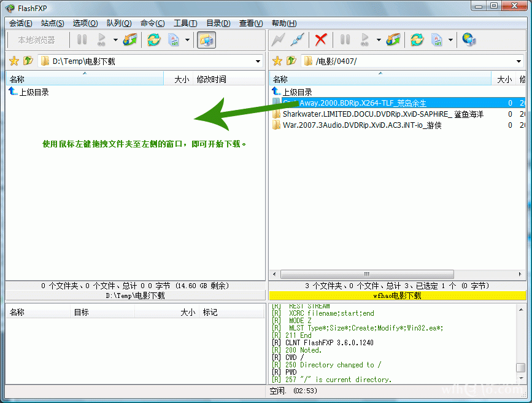Click right pane transfer mode icon
The image size is (532, 403).
pos(437,40)
